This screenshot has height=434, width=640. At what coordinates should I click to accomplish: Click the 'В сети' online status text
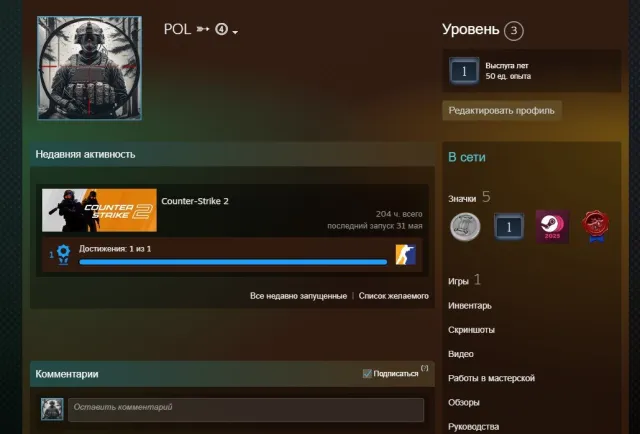click(467, 157)
